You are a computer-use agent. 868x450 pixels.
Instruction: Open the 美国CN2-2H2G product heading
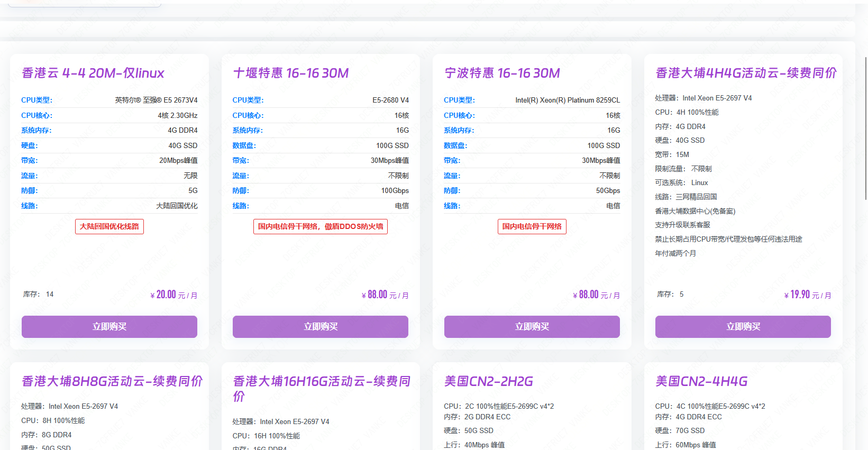tap(488, 381)
